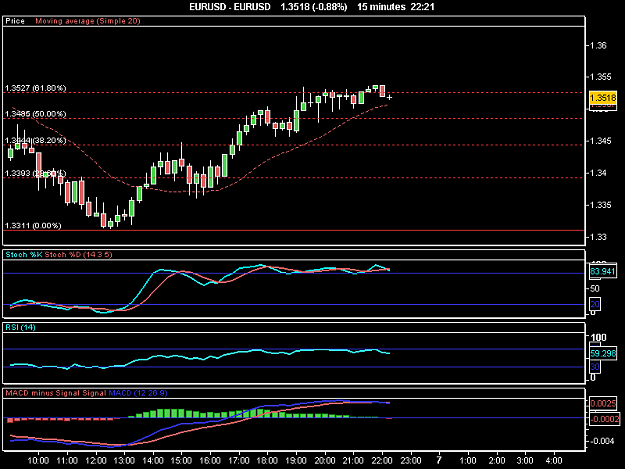
Task: Click the 1.3527 (61.80%) Fibonacci label
Action: click(x=35, y=88)
